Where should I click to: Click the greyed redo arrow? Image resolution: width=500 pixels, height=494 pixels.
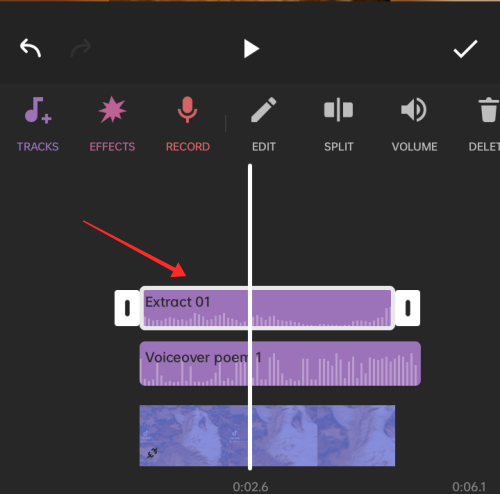point(81,48)
